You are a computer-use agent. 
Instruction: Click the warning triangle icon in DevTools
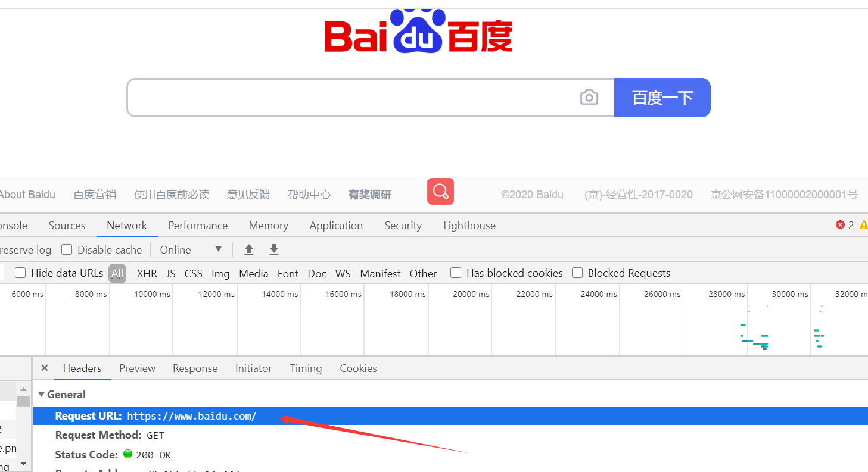[864, 225]
